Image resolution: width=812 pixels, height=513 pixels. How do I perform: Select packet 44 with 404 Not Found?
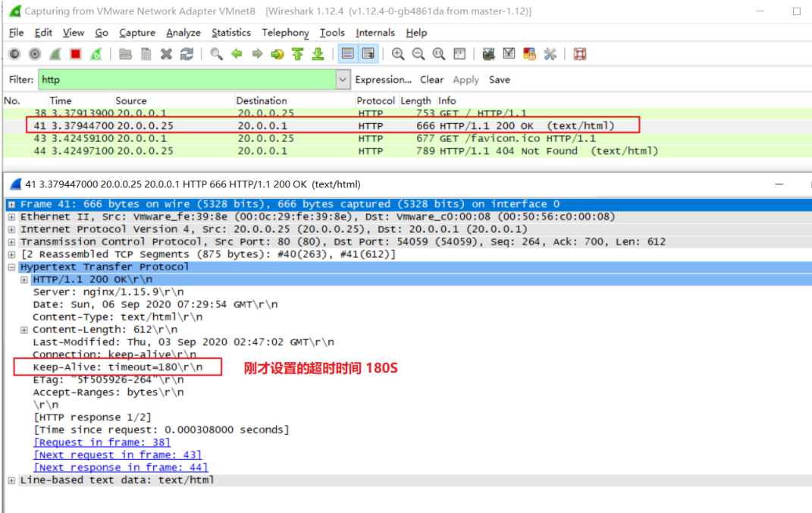click(407, 151)
